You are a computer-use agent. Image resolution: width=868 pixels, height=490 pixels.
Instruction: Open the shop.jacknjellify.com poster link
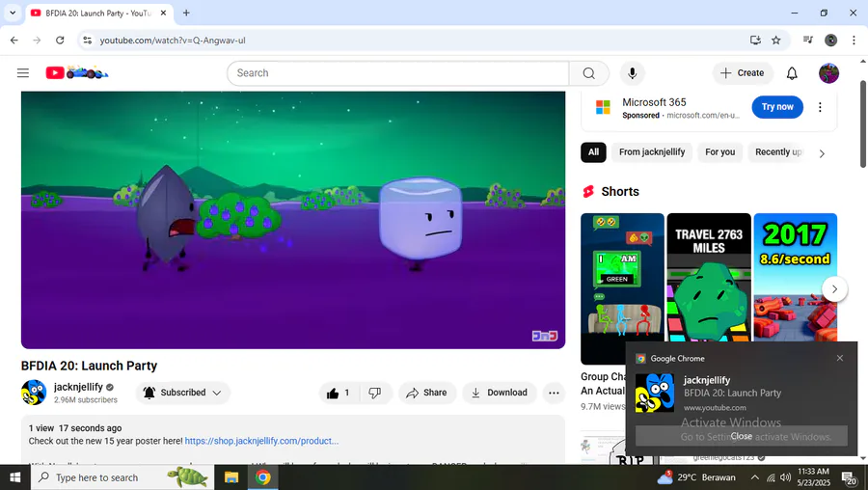pyautogui.click(x=261, y=441)
